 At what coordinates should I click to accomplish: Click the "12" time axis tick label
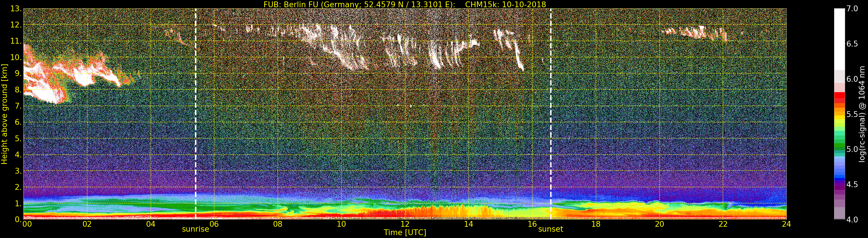(405, 224)
